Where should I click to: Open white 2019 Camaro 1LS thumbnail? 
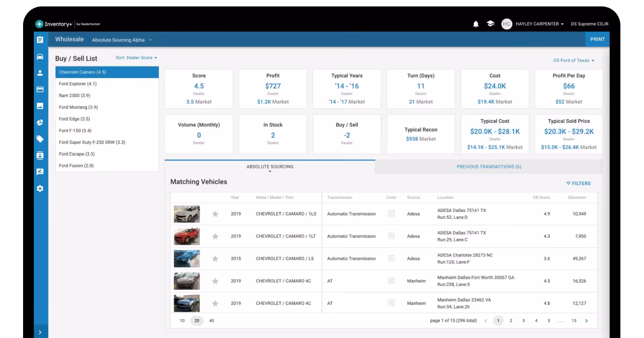(187, 214)
